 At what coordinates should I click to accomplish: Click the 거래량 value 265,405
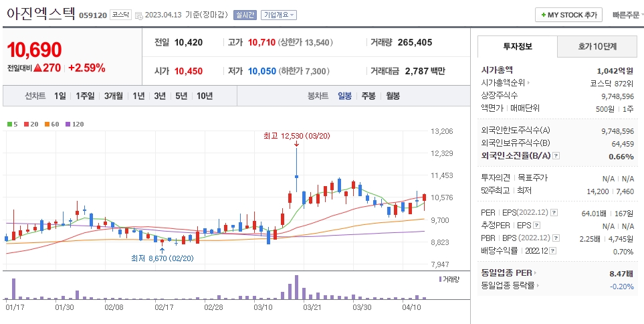(415, 42)
